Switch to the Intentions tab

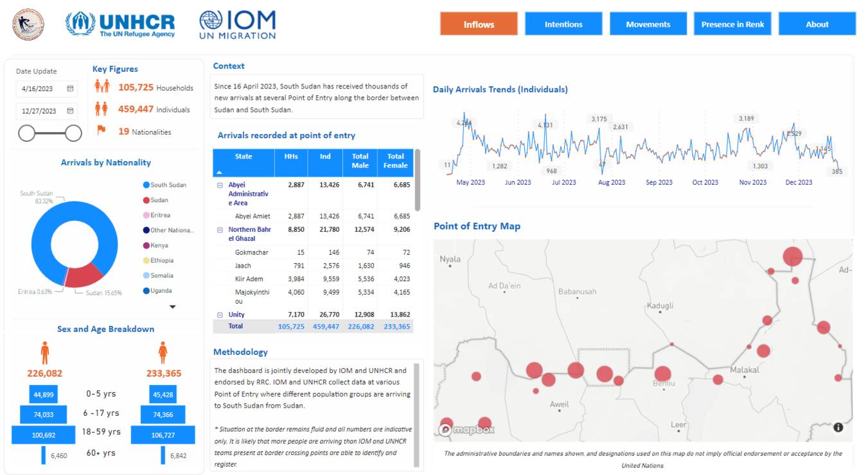pyautogui.click(x=563, y=24)
